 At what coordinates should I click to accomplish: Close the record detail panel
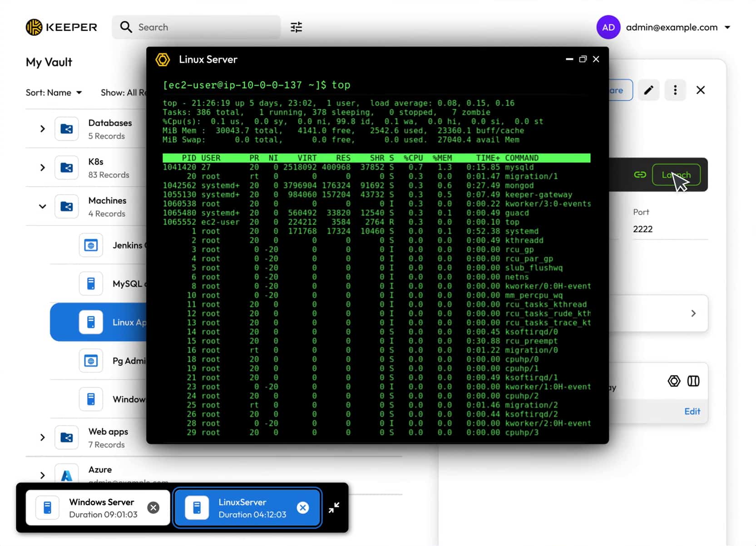[x=700, y=90]
